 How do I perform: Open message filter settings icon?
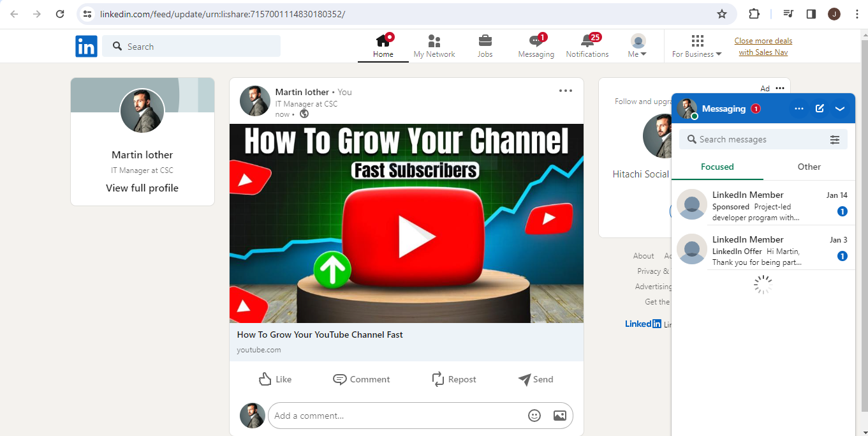click(x=835, y=140)
